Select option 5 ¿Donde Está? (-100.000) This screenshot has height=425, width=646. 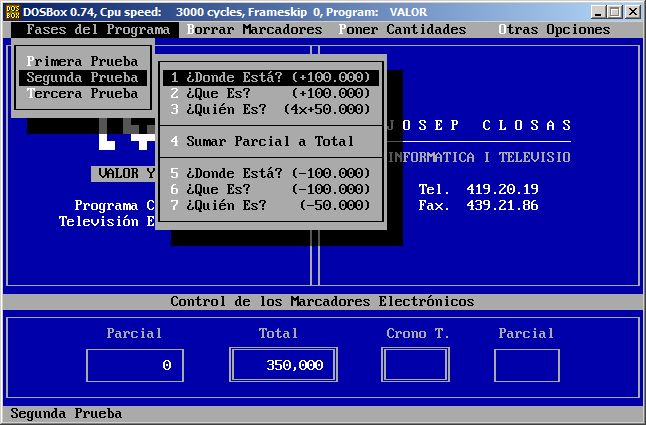[270, 173]
